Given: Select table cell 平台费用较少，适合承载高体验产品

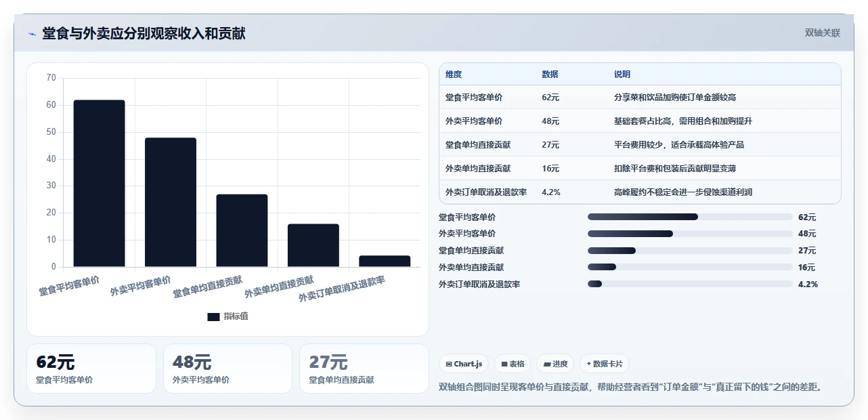Looking at the screenshot, I should pyautogui.click(x=679, y=145).
